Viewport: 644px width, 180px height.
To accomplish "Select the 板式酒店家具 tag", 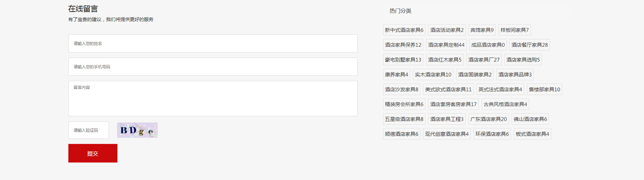I will (532, 134).
